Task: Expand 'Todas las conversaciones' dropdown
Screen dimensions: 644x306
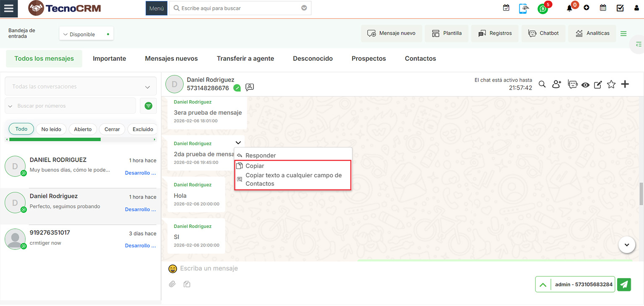Action: click(x=81, y=87)
